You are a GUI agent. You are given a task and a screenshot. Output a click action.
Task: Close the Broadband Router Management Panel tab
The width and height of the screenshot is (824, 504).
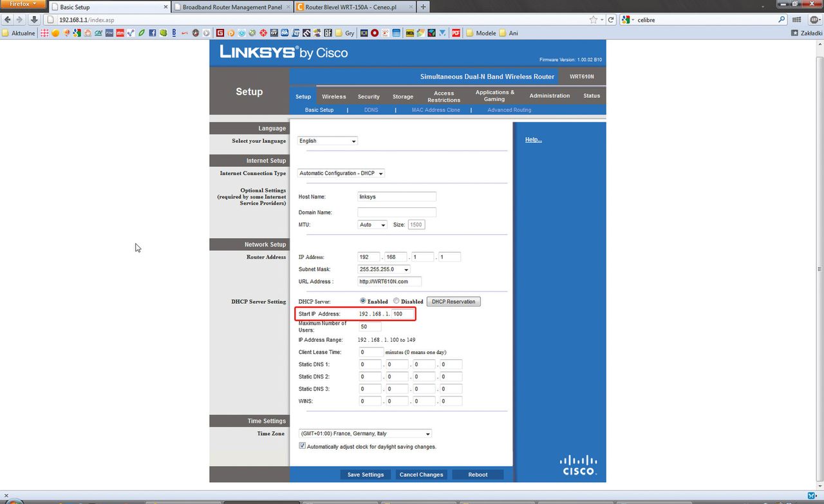(288, 7)
